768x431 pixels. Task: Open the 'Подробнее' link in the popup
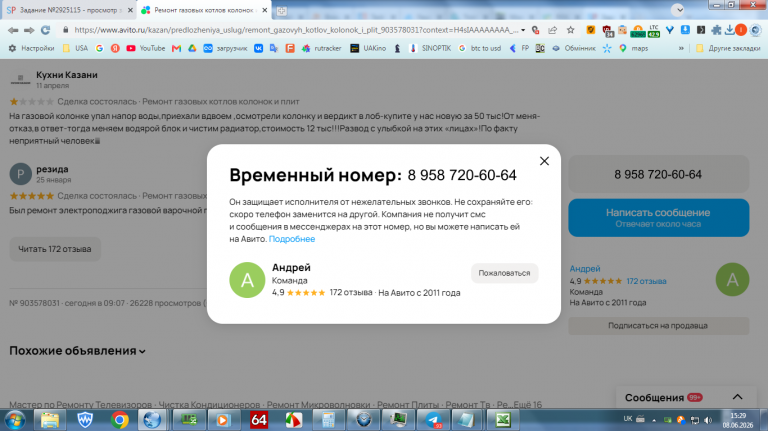click(x=292, y=239)
